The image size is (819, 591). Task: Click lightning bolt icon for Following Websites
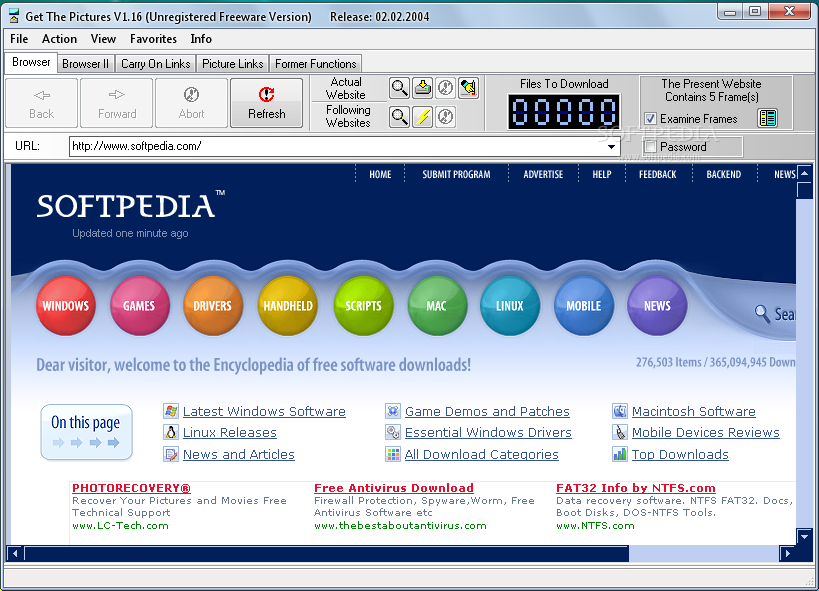click(x=423, y=117)
